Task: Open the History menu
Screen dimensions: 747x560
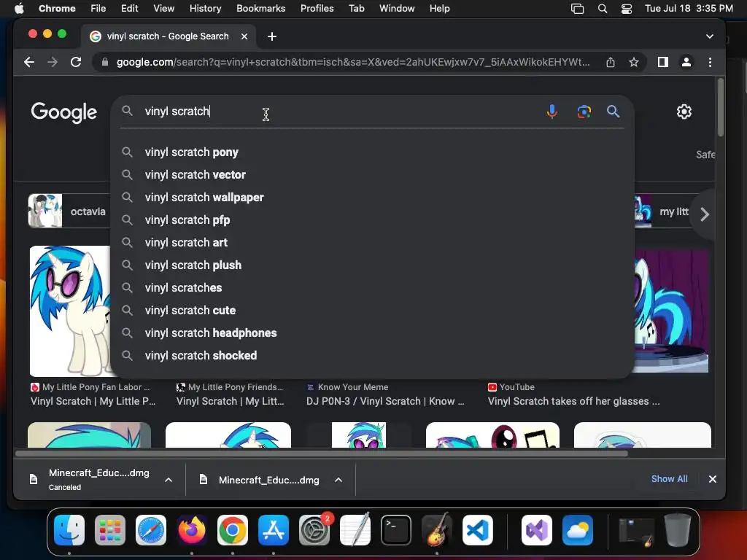Action: coord(205,9)
